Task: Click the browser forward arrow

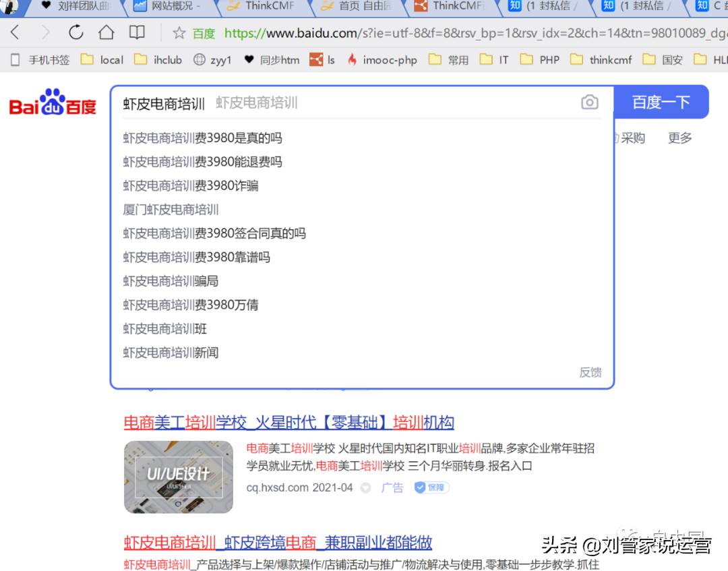Action: pyautogui.click(x=46, y=32)
